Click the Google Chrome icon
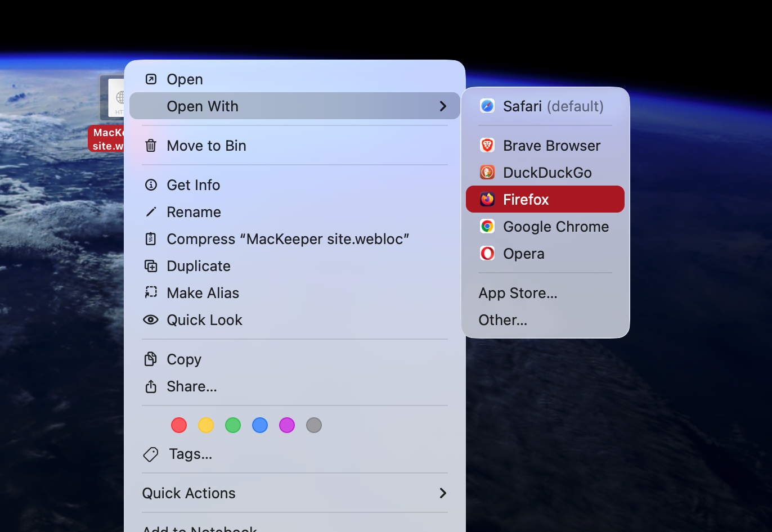The width and height of the screenshot is (772, 532). [487, 226]
